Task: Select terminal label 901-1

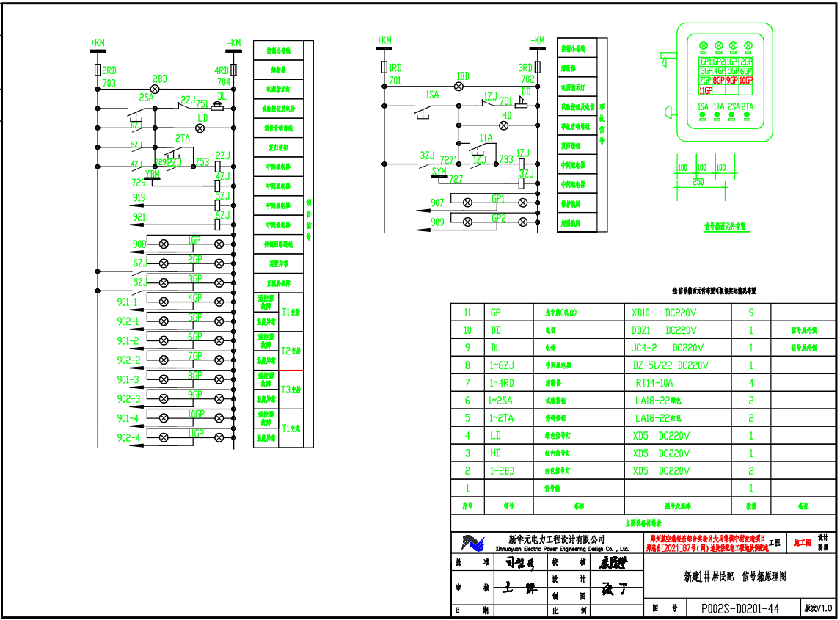Action: 128,302
